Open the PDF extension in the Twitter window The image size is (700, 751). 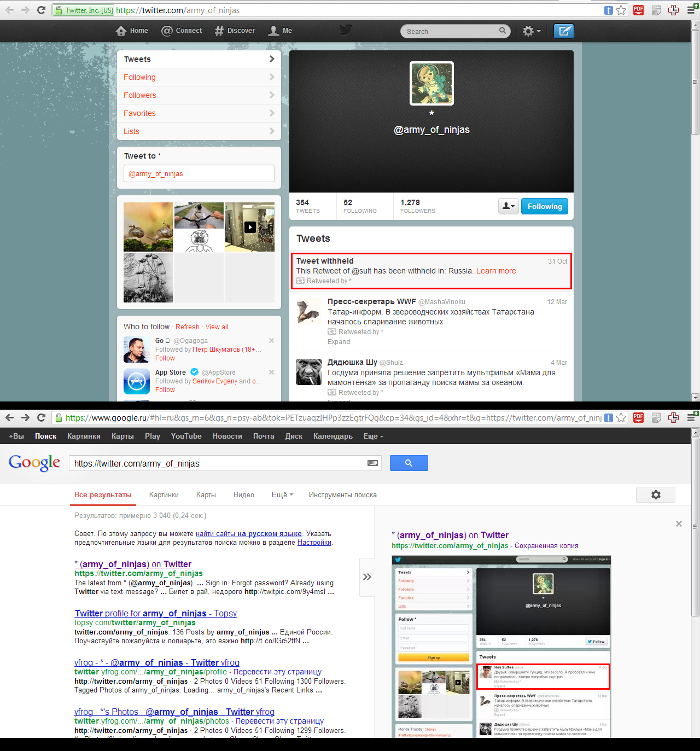[x=638, y=10]
